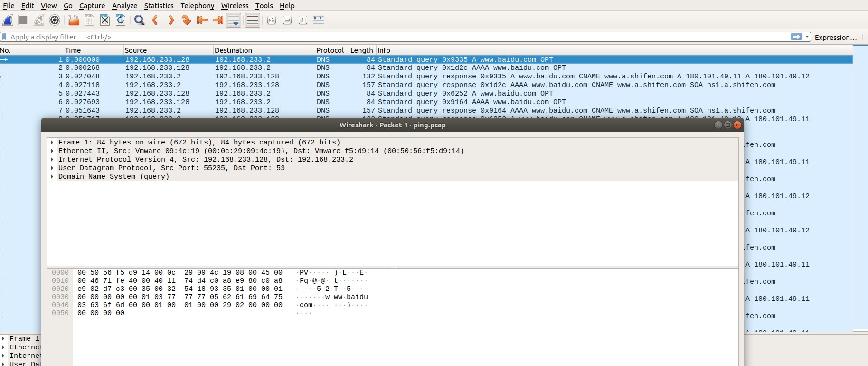The height and width of the screenshot is (366, 868).
Task: Toggle packet list colorization
Action: click(253, 20)
